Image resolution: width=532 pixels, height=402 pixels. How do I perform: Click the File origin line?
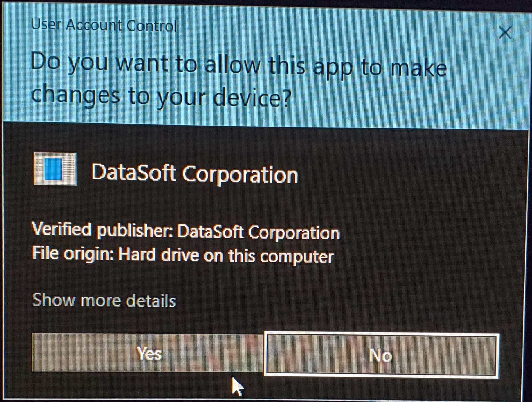[183, 256]
